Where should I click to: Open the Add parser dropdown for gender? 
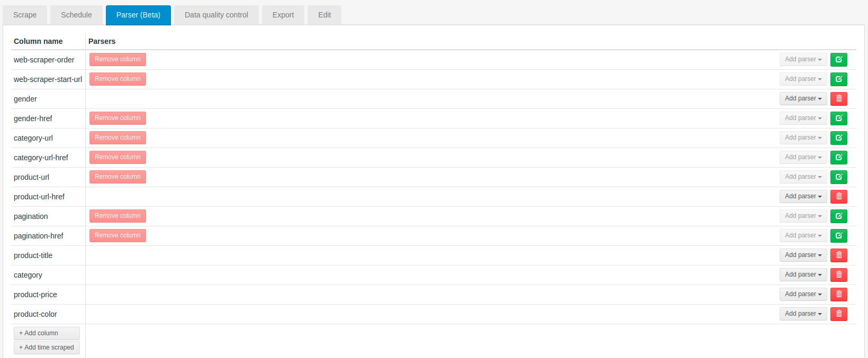(803, 98)
